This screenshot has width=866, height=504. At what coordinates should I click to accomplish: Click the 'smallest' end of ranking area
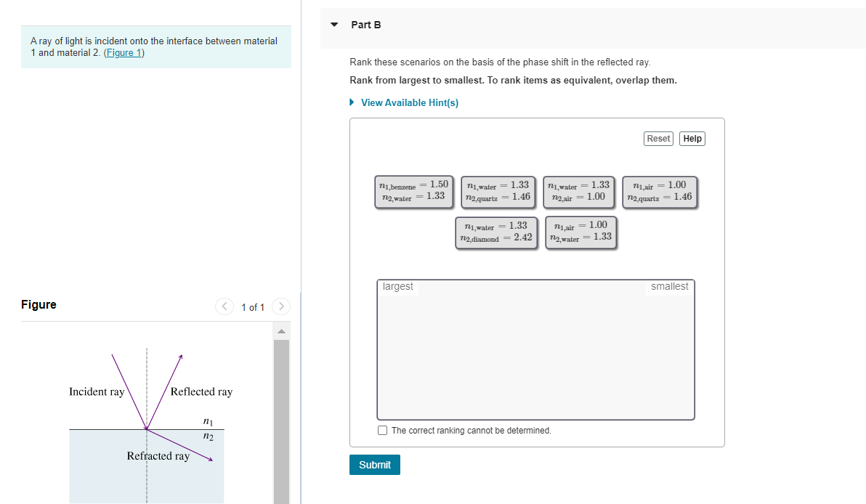click(669, 286)
